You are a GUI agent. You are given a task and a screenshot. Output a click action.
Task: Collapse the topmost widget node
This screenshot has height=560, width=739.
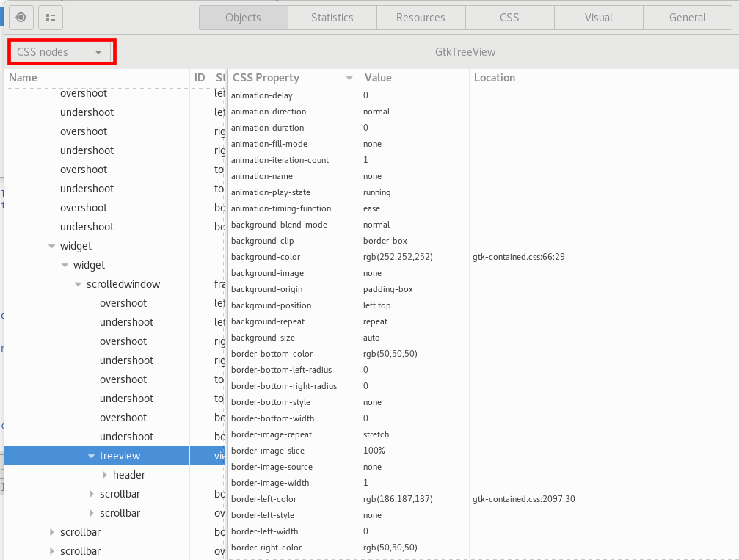pos(51,246)
